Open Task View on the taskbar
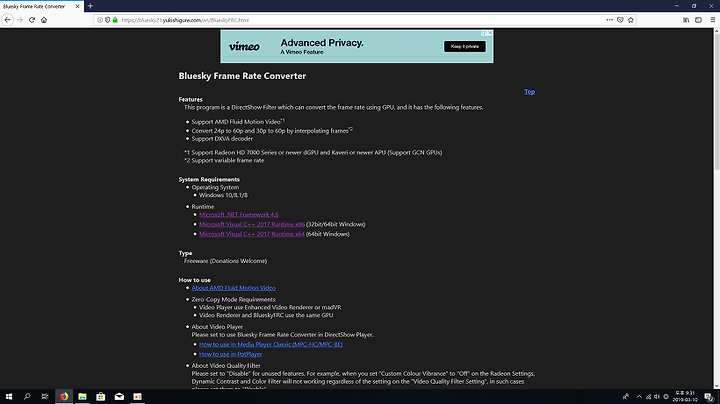Screen dimensions: 720x404 (45, 397)
